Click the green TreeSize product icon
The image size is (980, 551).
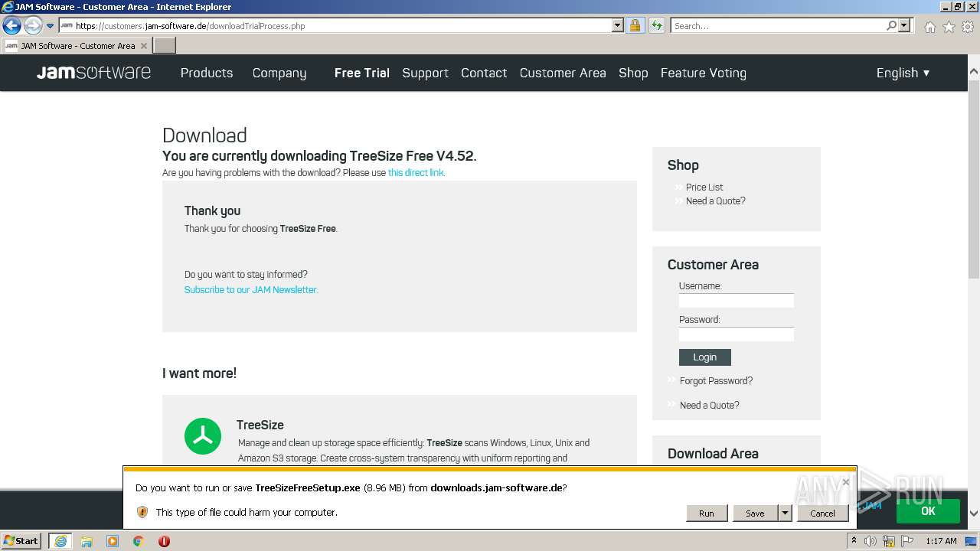[203, 436]
